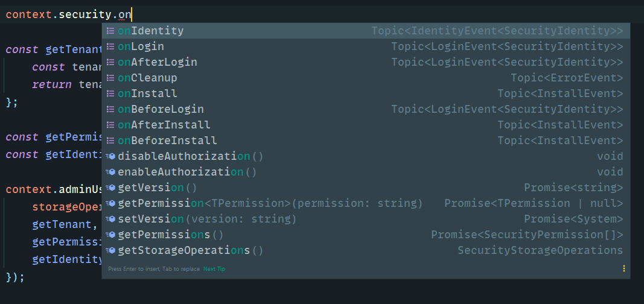Image resolution: width=644 pixels, height=304 pixels.
Task: Click the property icon beside onCleanup
Action: pos(110,78)
